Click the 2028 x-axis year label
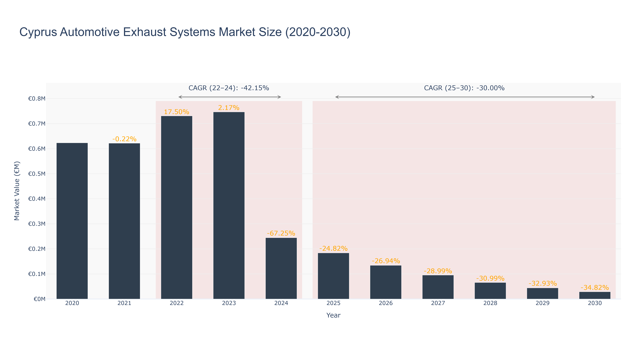 click(x=490, y=303)
